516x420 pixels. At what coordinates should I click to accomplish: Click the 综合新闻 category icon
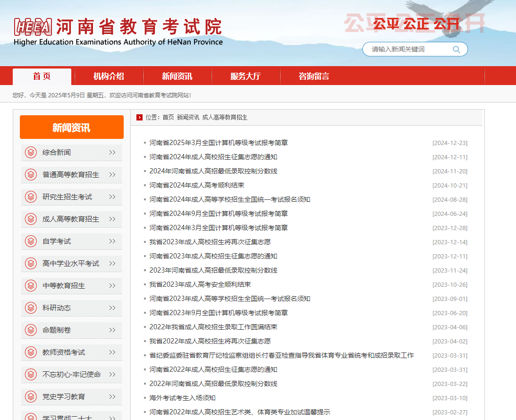click(x=31, y=152)
